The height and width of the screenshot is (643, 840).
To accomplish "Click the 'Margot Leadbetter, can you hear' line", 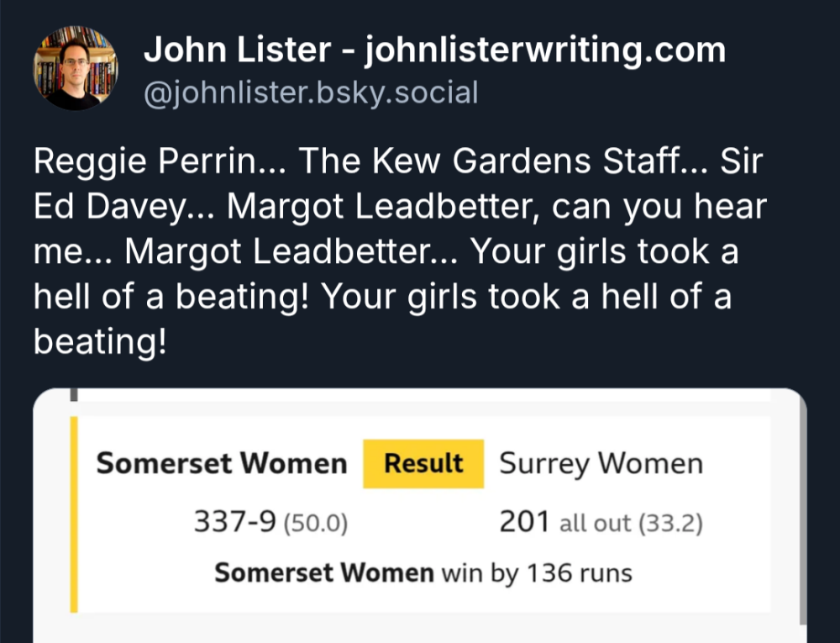I will coord(497,206).
